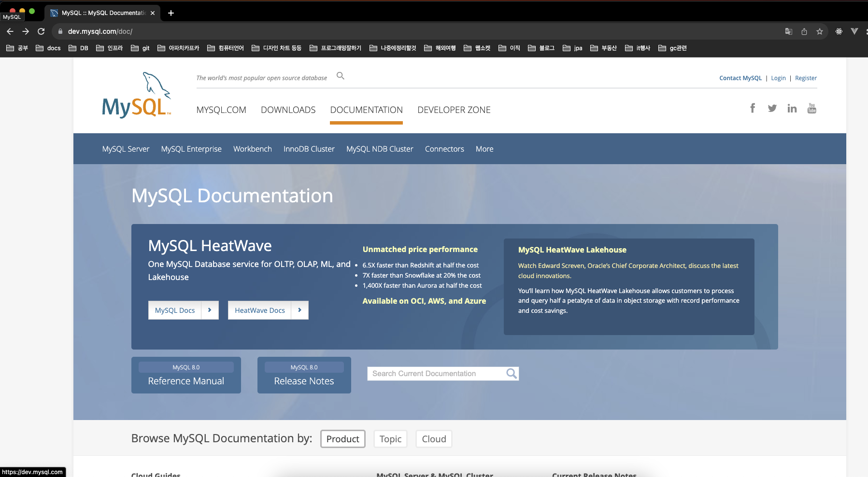Screen dimensions: 868x477
Task: Click the documentation search magnifier button
Action: pyautogui.click(x=512, y=373)
